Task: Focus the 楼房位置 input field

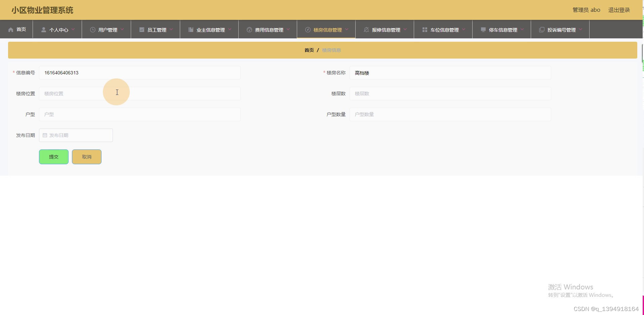Action: 140,94
